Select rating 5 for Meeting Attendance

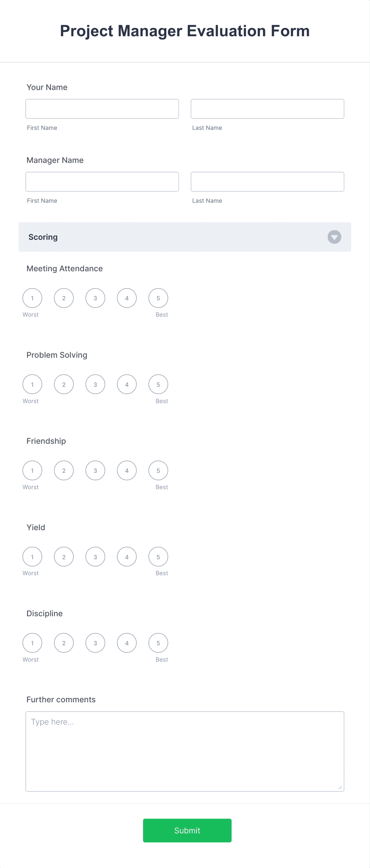[x=158, y=298]
